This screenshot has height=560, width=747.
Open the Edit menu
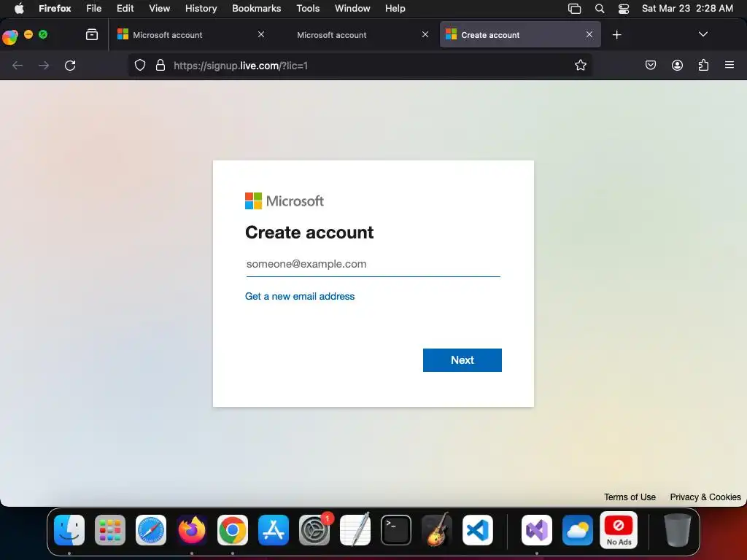125,8
